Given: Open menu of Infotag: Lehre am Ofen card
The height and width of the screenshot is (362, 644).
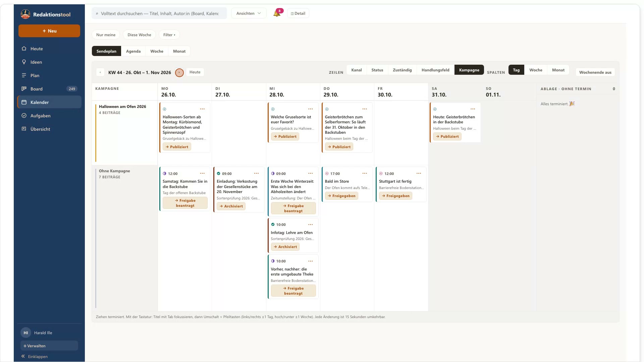Looking at the screenshot, I should [311, 225].
